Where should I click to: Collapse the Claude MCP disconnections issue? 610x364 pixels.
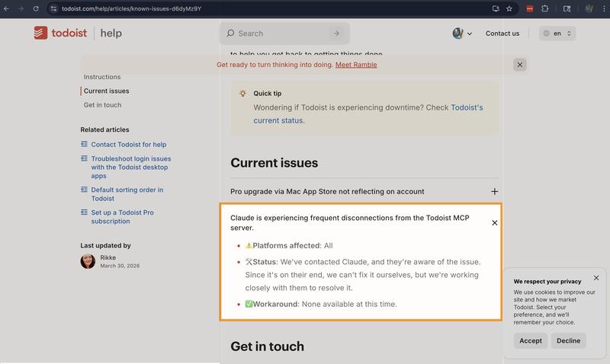494,222
